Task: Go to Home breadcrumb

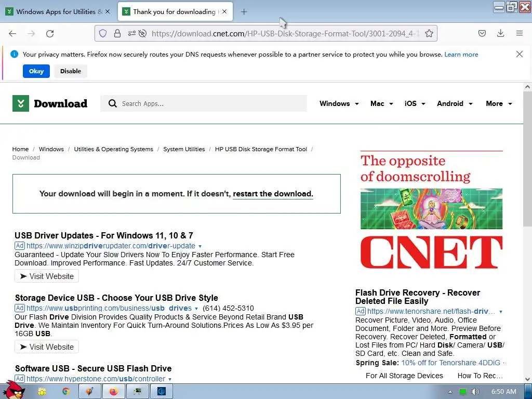Action: tap(20, 149)
